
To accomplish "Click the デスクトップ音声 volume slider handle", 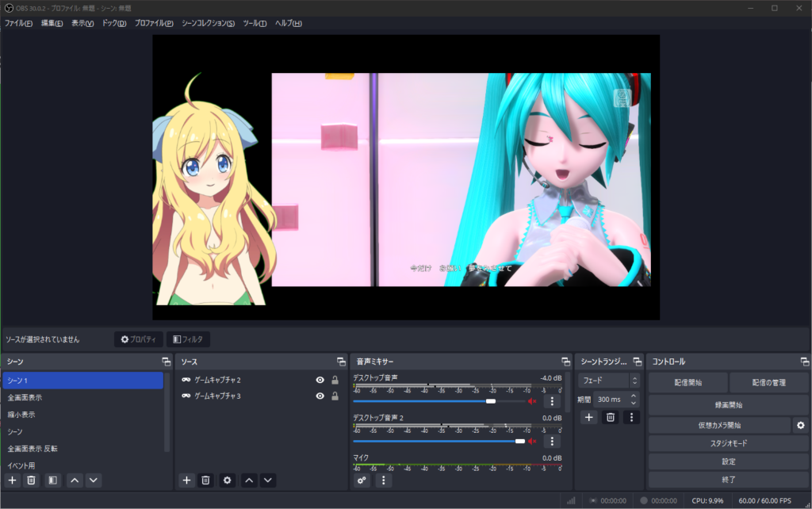I will [x=491, y=401].
